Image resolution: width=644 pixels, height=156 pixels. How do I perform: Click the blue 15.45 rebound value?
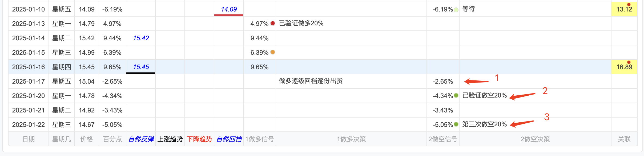tap(141, 67)
